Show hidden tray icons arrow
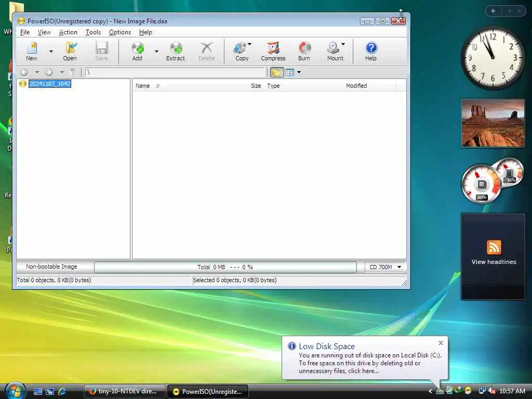Screen dimensions: 532x399 430,391
